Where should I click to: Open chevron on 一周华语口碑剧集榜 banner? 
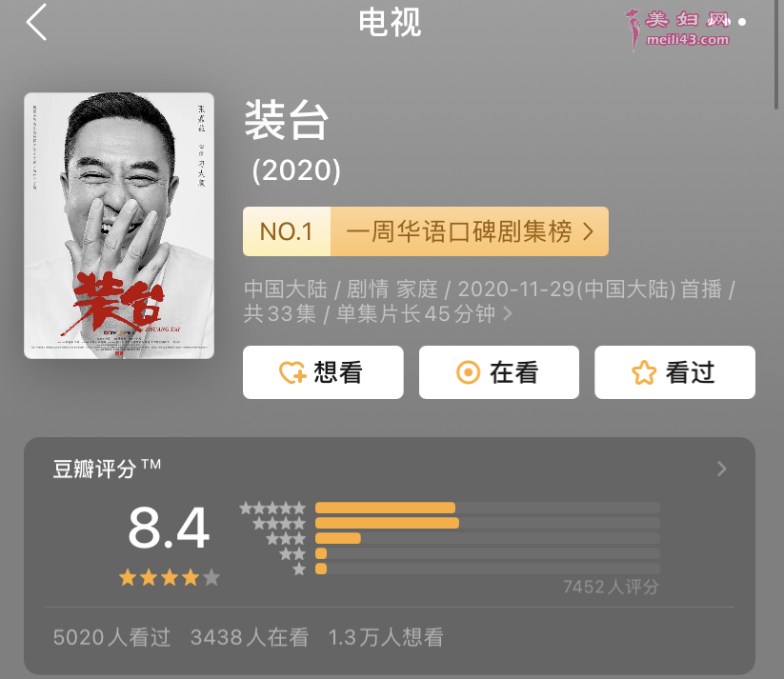(x=589, y=232)
